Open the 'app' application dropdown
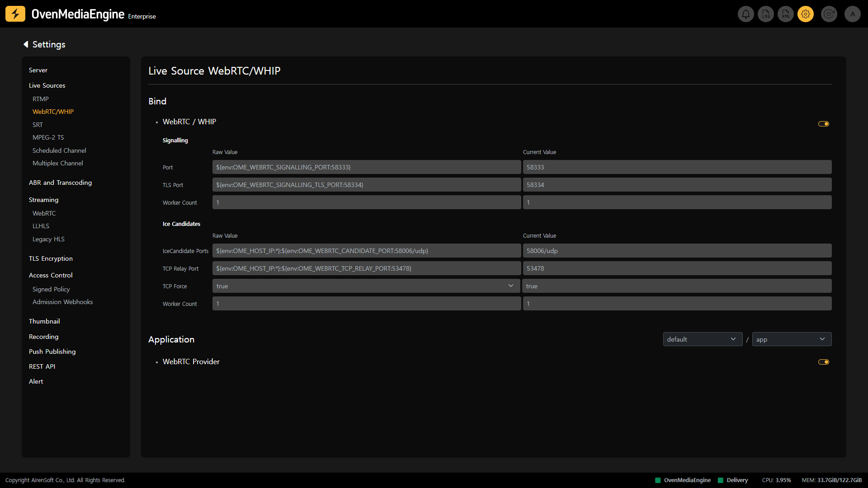Viewport: 868px width, 488px height. click(x=791, y=339)
